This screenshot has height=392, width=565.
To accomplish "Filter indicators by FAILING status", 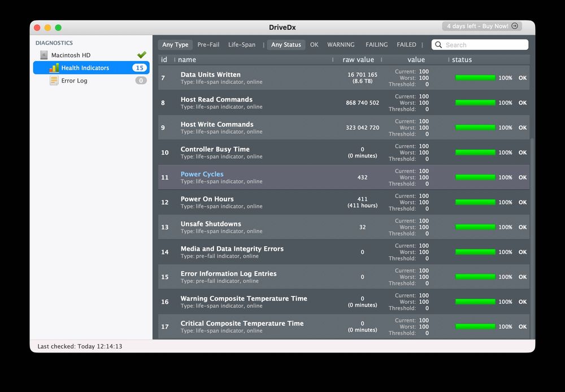I will tap(376, 45).
